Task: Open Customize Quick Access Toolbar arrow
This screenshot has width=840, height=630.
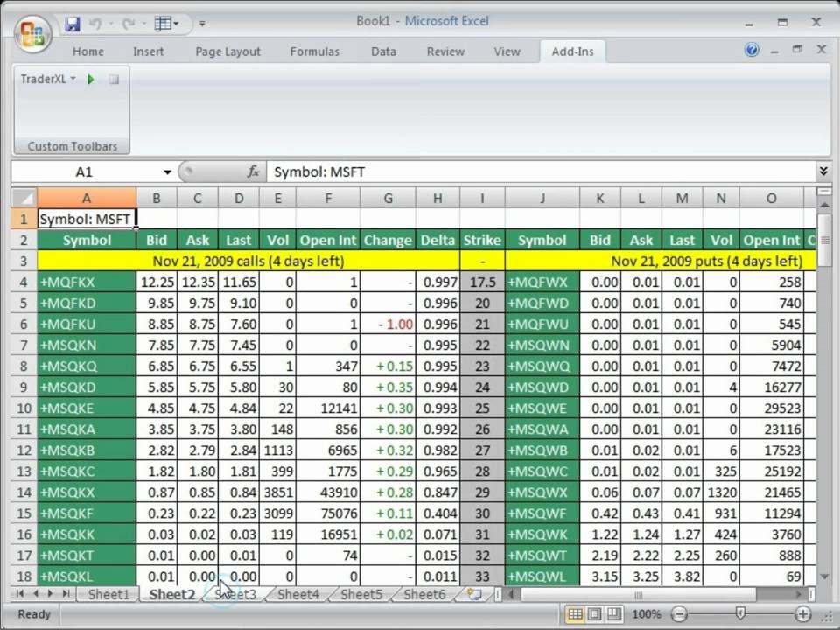Action: click(x=202, y=24)
